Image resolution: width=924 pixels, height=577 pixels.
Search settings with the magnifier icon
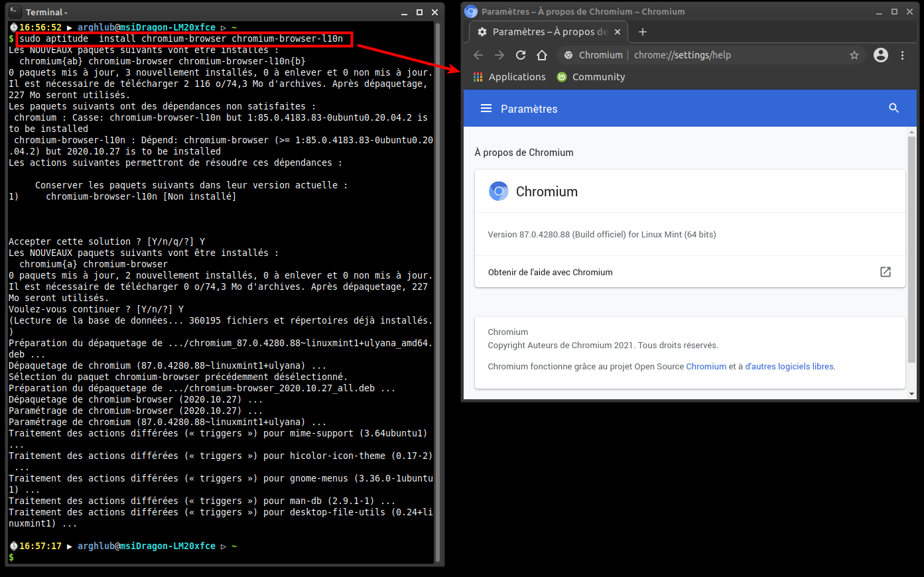[893, 108]
